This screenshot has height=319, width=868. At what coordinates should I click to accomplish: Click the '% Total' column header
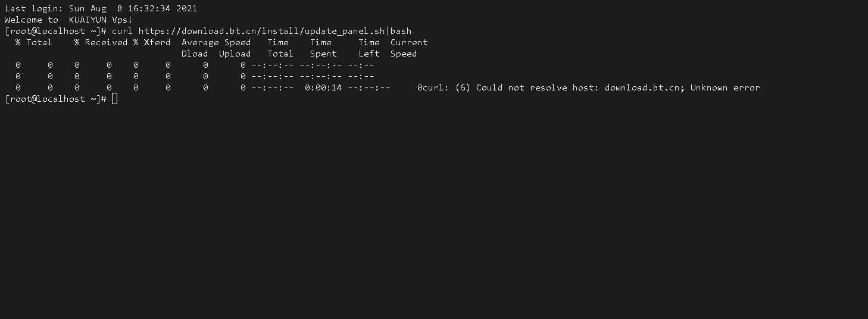(34, 42)
